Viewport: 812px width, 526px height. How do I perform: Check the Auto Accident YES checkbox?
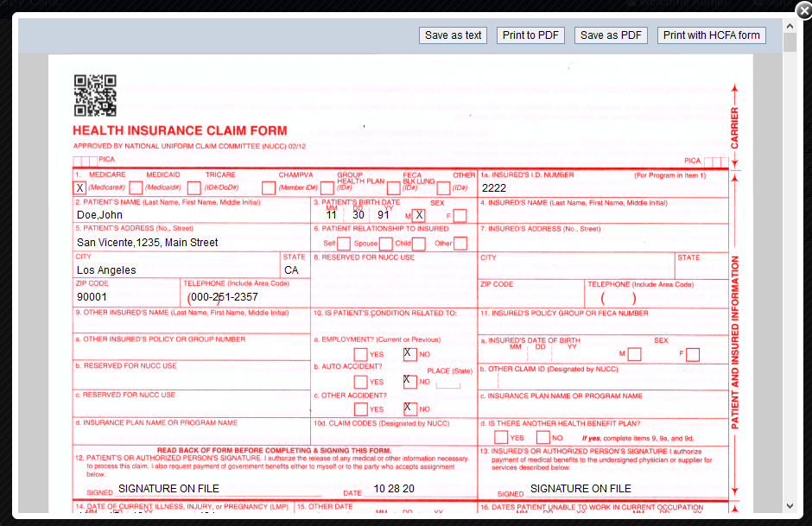[x=360, y=382]
